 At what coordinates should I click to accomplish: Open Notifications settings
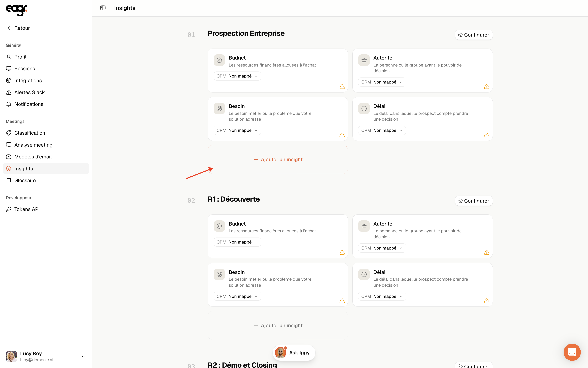click(x=46, y=104)
